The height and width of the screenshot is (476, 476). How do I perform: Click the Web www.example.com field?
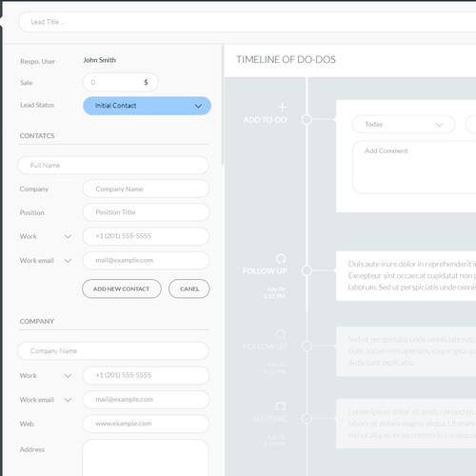pyautogui.click(x=146, y=424)
